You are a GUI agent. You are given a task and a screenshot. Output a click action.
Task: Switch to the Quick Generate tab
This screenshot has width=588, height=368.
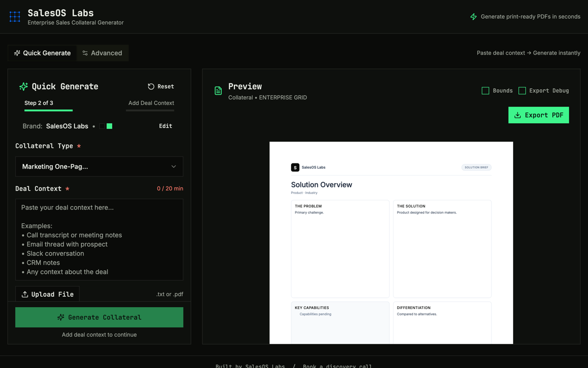pos(42,53)
